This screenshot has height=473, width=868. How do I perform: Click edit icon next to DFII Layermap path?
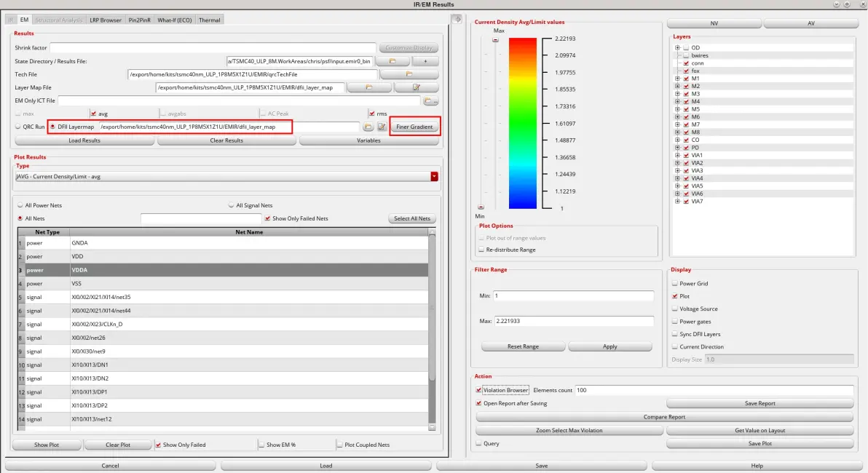(382, 127)
